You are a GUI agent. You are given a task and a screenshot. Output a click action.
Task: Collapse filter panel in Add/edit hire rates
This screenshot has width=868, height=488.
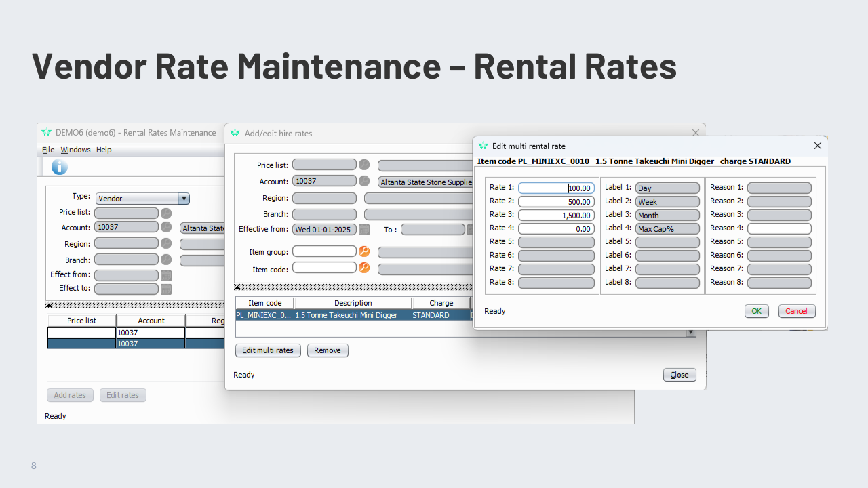coord(237,287)
